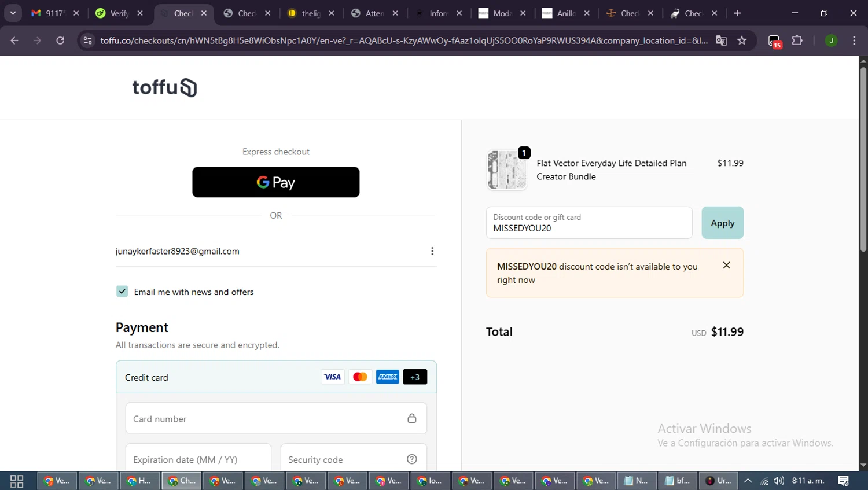Viewport: 868px width, 490px height.
Task: Open the notification center icon
Action: click(844, 481)
